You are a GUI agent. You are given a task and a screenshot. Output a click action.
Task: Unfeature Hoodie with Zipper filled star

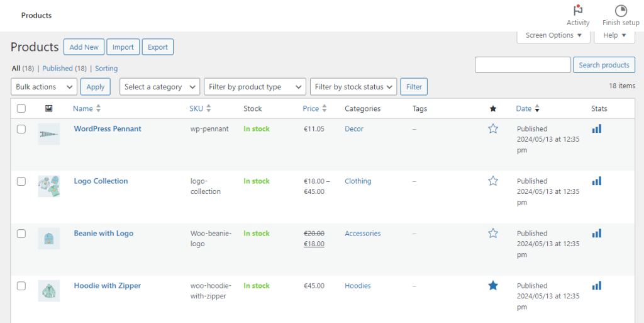[x=493, y=286]
